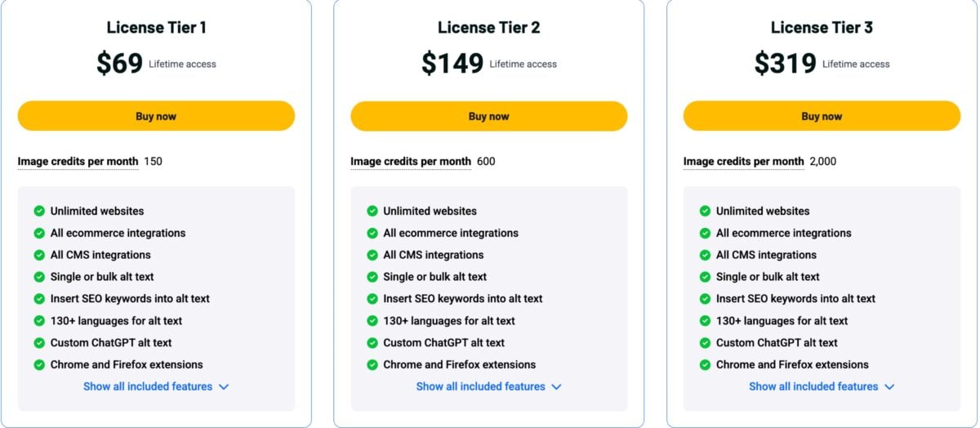This screenshot has height=428, width=980.
Task: Expand all included features for License Tier 1
Action: [156, 386]
